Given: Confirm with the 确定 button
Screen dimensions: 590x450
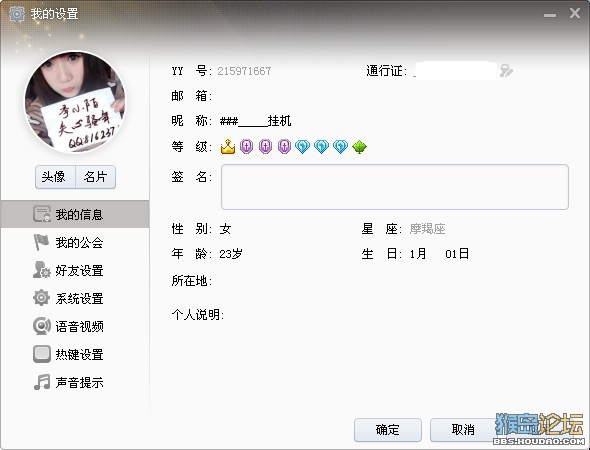Looking at the screenshot, I should [388, 430].
